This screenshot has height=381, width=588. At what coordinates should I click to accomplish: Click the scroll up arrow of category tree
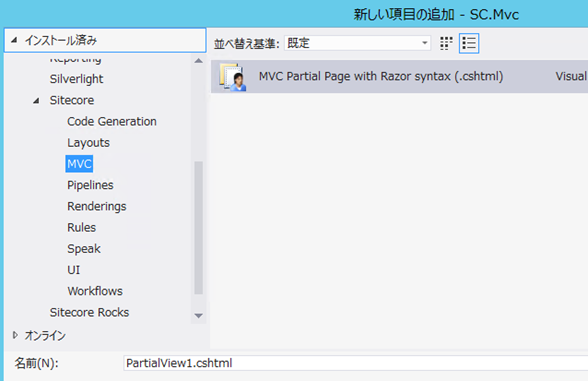[x=199, y=61]
